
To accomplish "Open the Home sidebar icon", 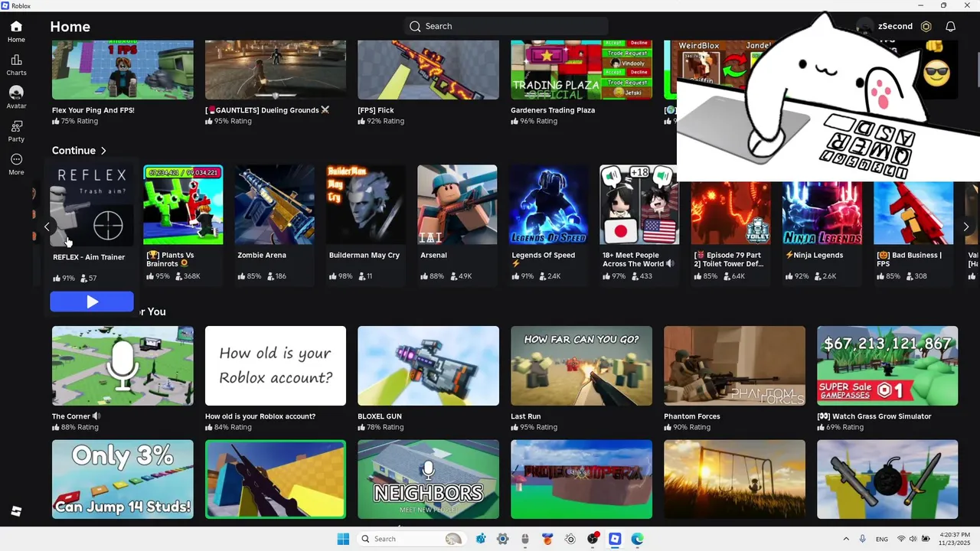I will pyautogui.click(x=16, y=31).
